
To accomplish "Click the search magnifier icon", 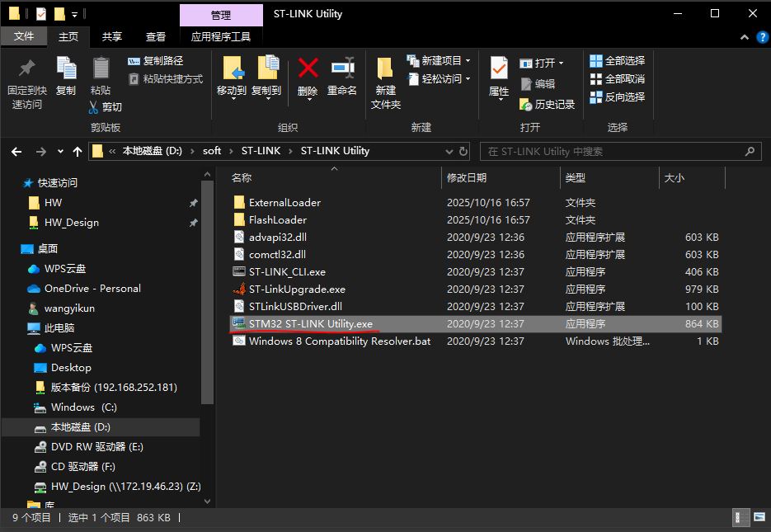I will pyautogui.click(x=750, y=151).
